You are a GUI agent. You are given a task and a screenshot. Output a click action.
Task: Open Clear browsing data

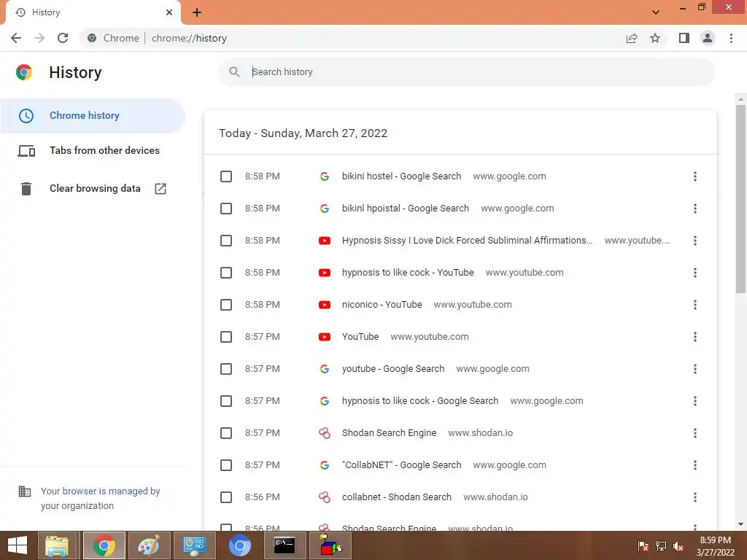93,189
